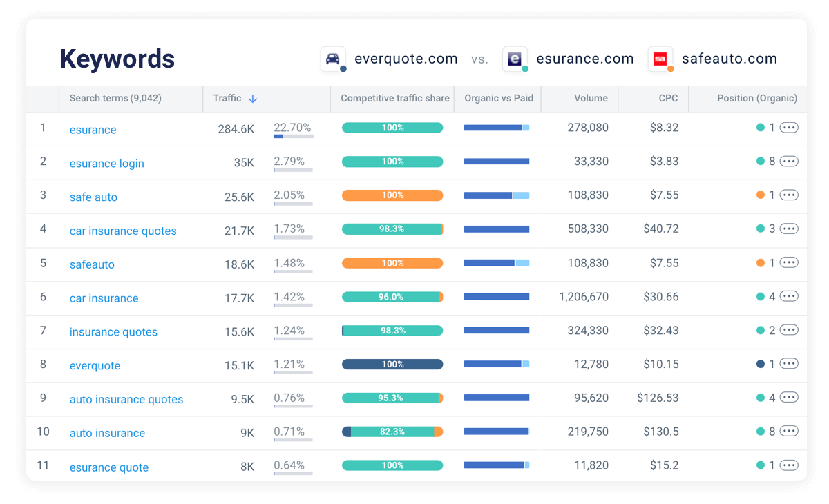
Task: Select the safeauto.com logo icon
Action: 659,59
